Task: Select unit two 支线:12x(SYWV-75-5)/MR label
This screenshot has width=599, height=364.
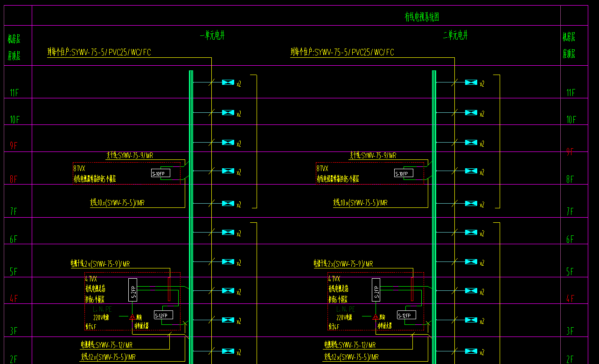Action: point(351,357)
